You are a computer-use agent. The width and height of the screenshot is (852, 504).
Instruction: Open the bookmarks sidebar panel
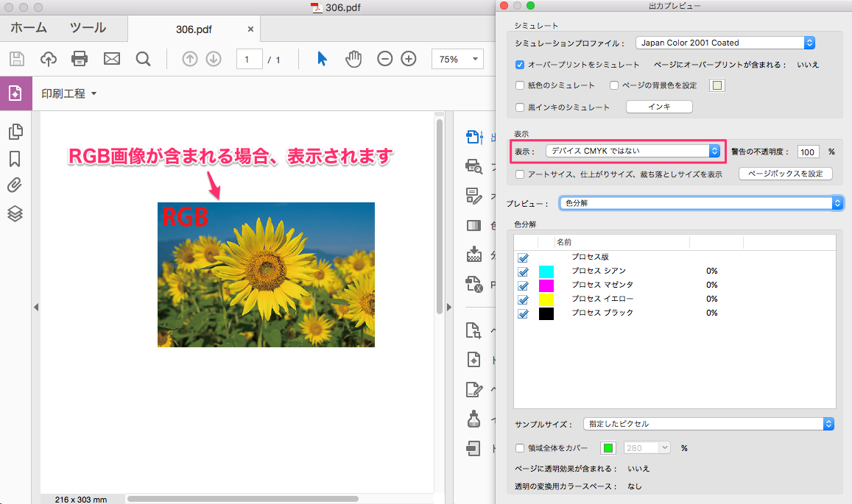point(15,159)
